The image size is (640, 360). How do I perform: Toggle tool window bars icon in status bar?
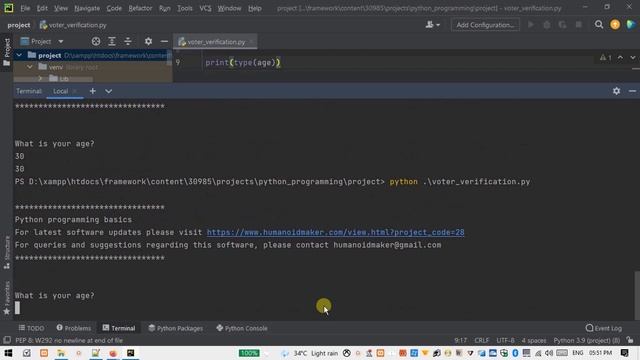(7, 340)
